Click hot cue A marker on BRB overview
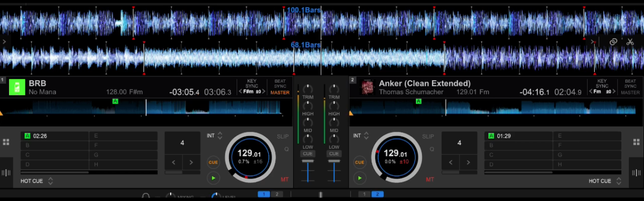Screen dimensions: 644x201 click(115, 101)
